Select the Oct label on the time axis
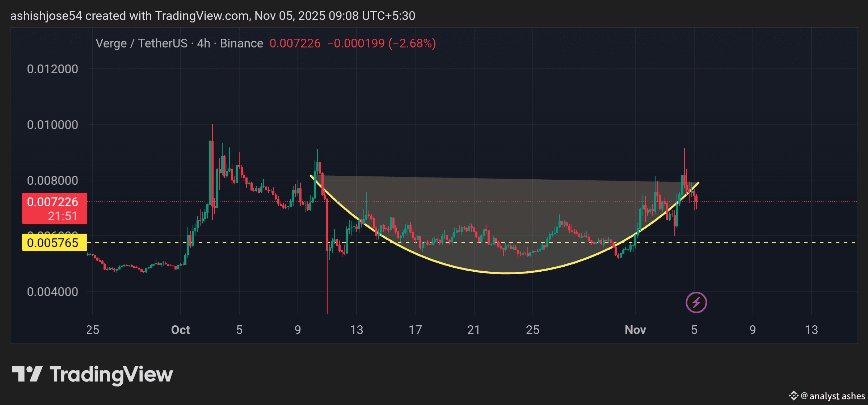 [180, 330]
